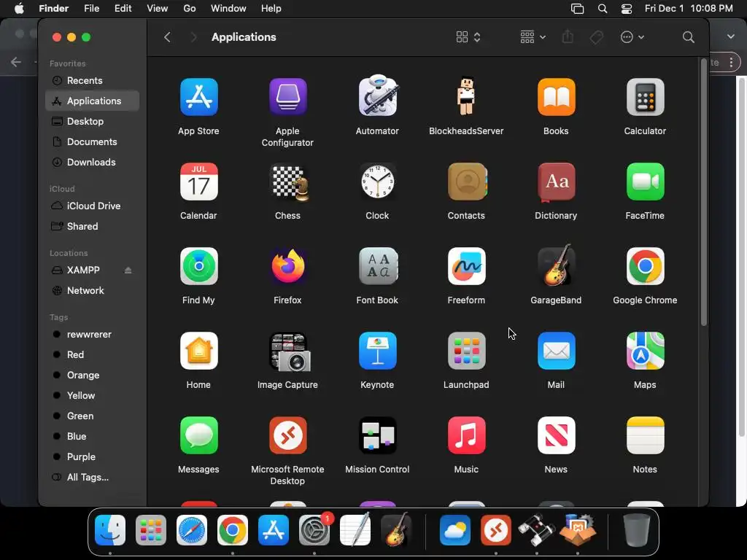Open the Dictionary app
The height and width of the screenshot is (560, 747).
pos(556,182)
